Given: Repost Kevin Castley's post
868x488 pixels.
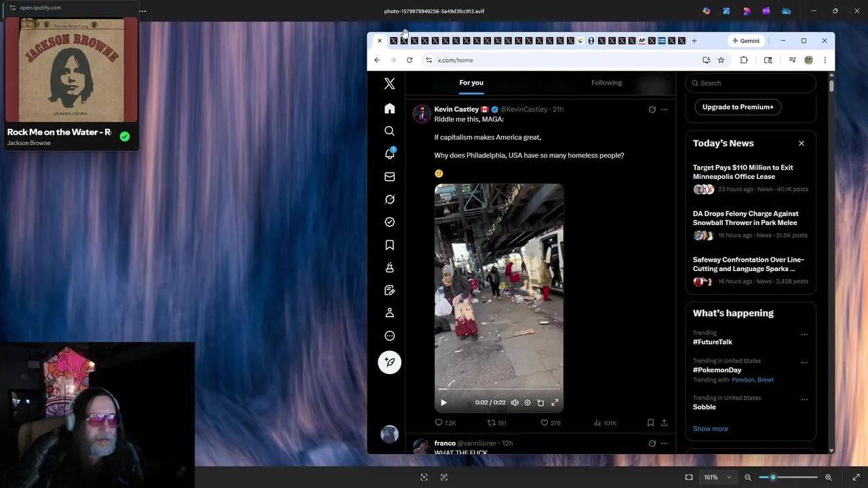Looking at the screenshot, I should pos(497,423).
